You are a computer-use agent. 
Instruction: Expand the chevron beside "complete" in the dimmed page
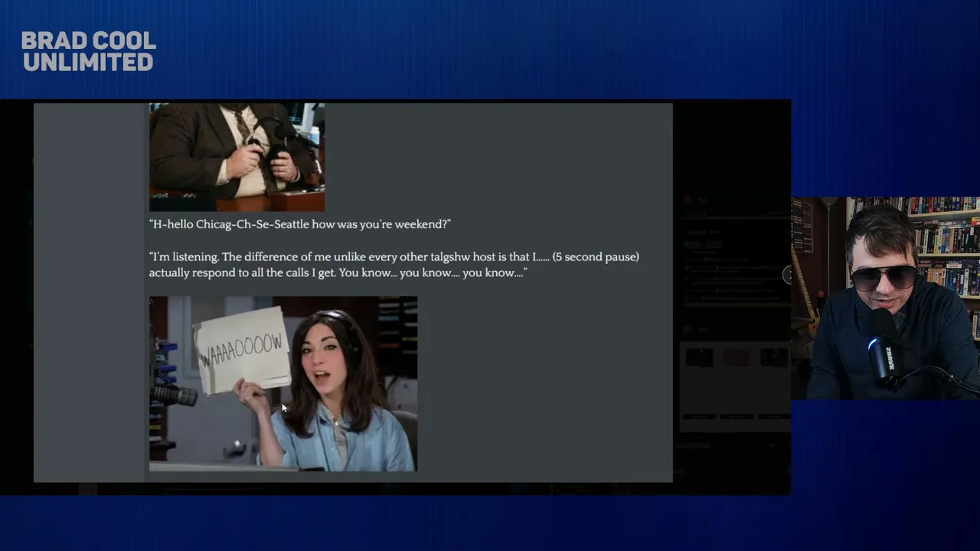(x=772, y=445)
